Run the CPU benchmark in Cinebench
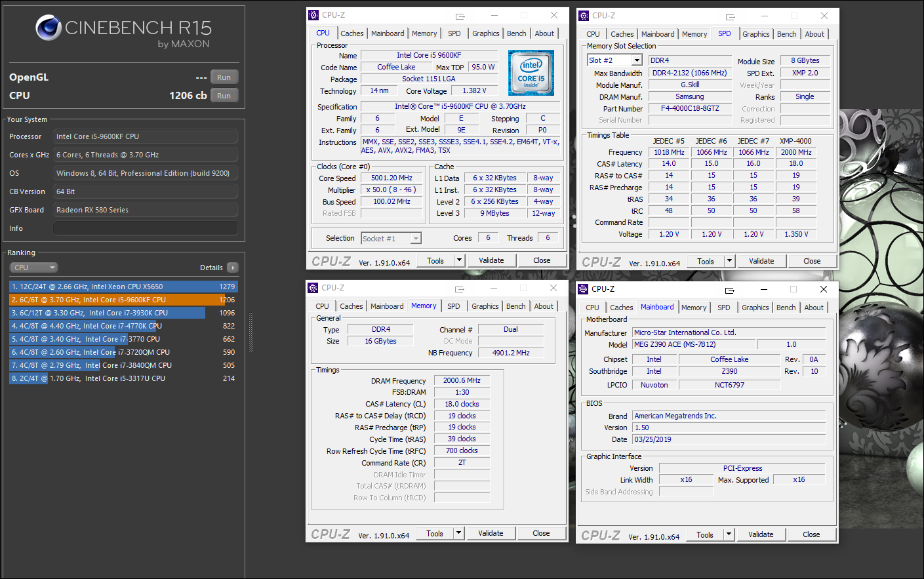The height and width of the screenshot is (579, 924). [x=224, y=96]
